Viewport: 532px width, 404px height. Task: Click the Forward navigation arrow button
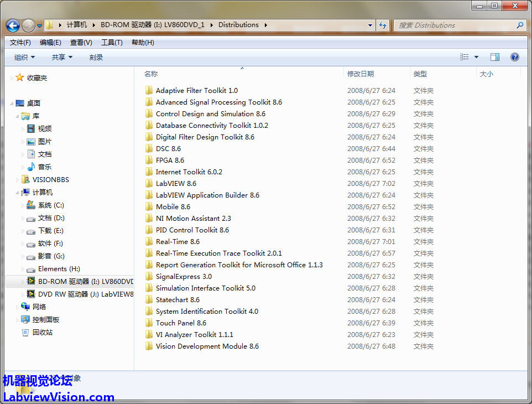(28, 25)
